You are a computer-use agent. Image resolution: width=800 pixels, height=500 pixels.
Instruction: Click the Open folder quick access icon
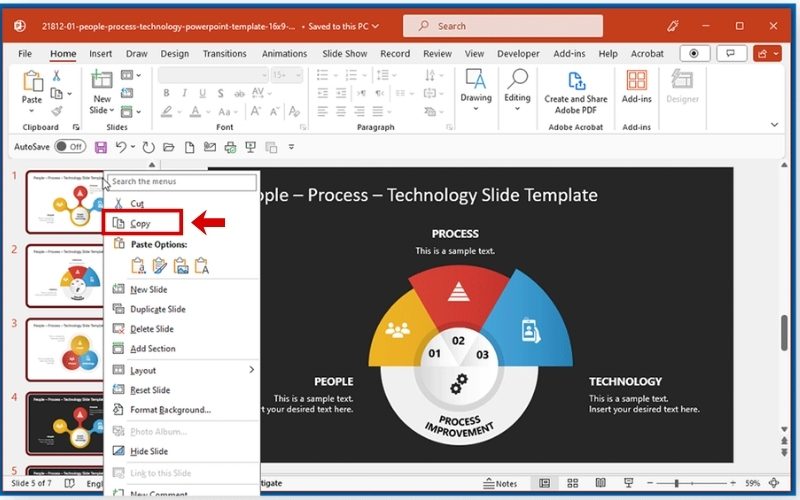[169, 147]
